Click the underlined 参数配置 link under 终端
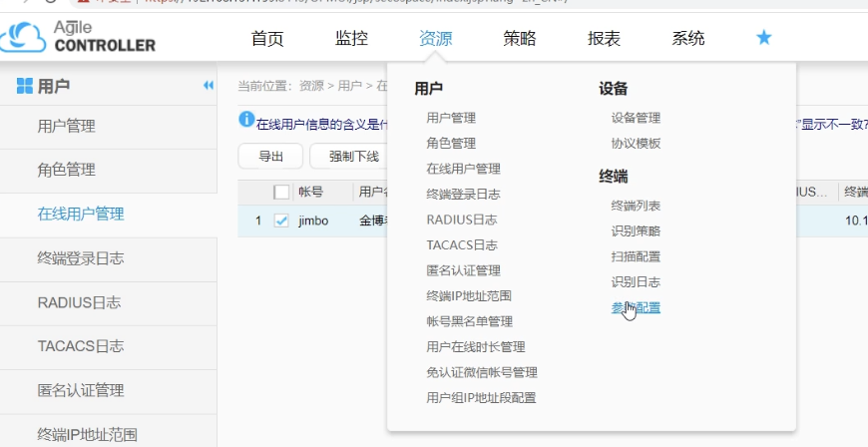Screen dimensions: 868x447 click(x=637, y=307)
